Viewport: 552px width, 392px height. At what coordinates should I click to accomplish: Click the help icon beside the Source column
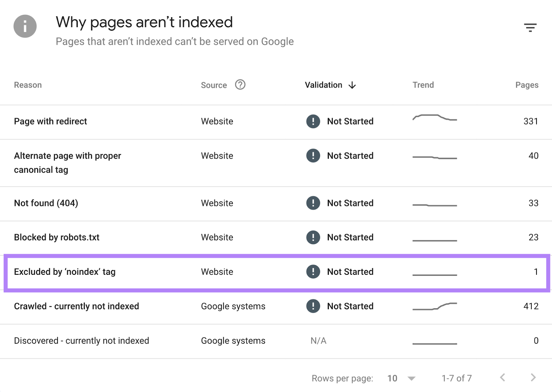point(240,84)
